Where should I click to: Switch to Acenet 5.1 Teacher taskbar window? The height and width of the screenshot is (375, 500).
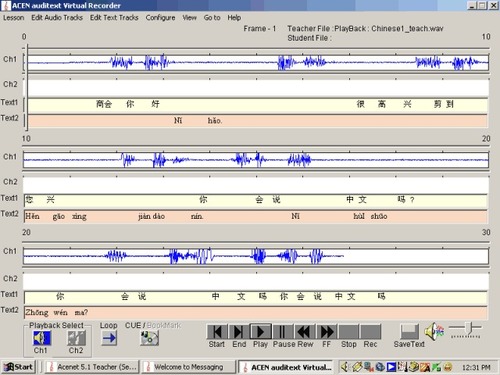pos(92,367)
